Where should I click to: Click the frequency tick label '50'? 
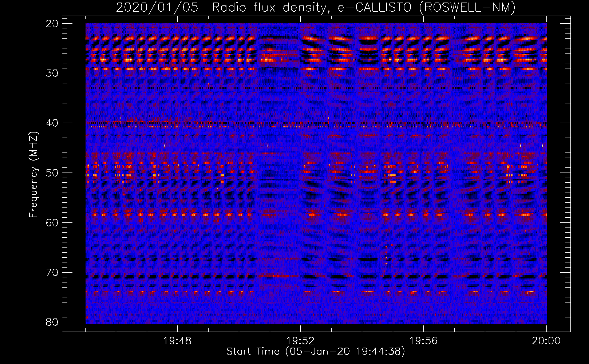click(52, 173)
